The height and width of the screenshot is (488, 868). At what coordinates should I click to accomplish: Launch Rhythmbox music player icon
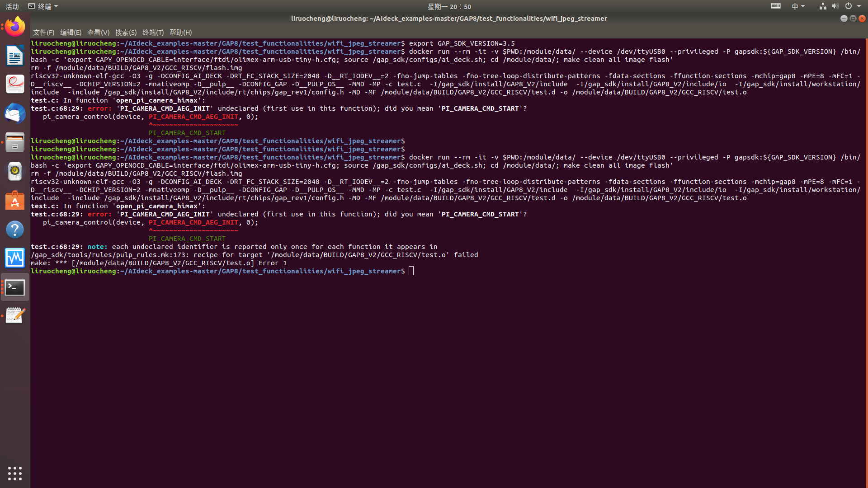click(15, 171)
